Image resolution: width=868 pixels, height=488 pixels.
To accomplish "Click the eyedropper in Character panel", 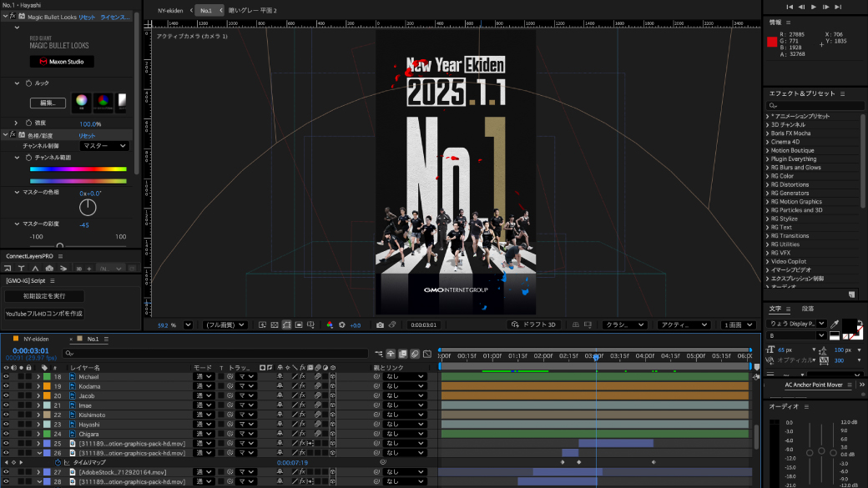I will (835, 324).
